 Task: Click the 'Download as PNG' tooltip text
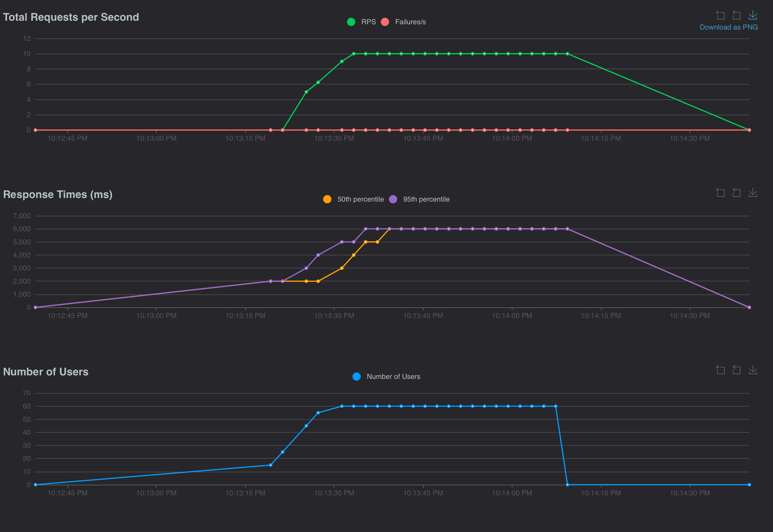pyautogui.click(x=729, y=27)
